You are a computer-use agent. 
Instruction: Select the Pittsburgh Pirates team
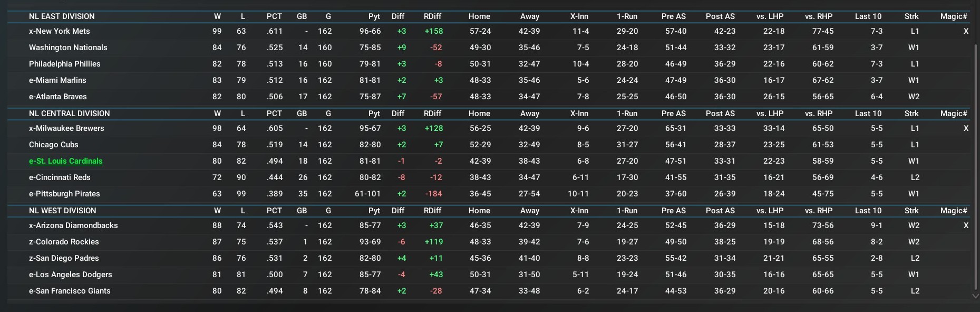point(64,194)
